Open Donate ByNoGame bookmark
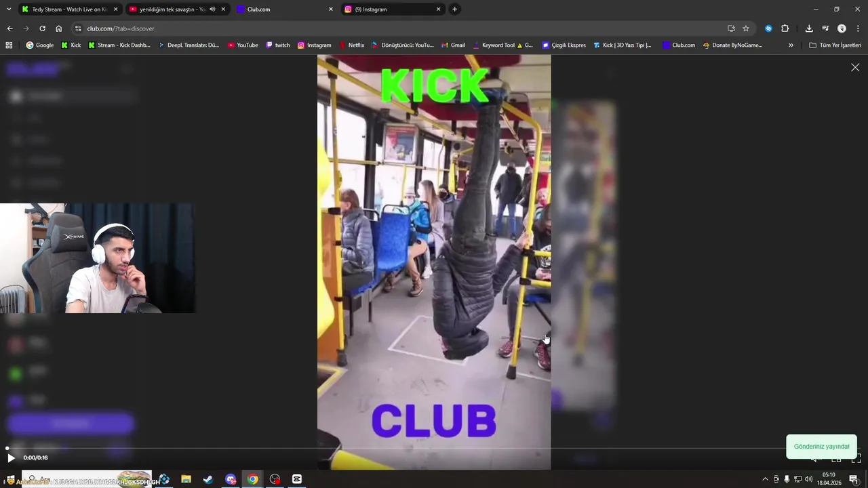 pos(732,45)
